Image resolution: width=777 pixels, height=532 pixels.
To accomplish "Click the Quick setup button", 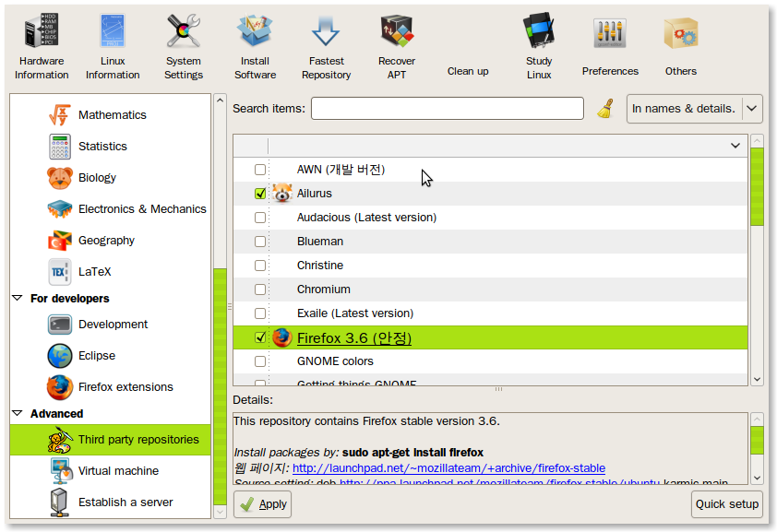I will click(726, 504).
